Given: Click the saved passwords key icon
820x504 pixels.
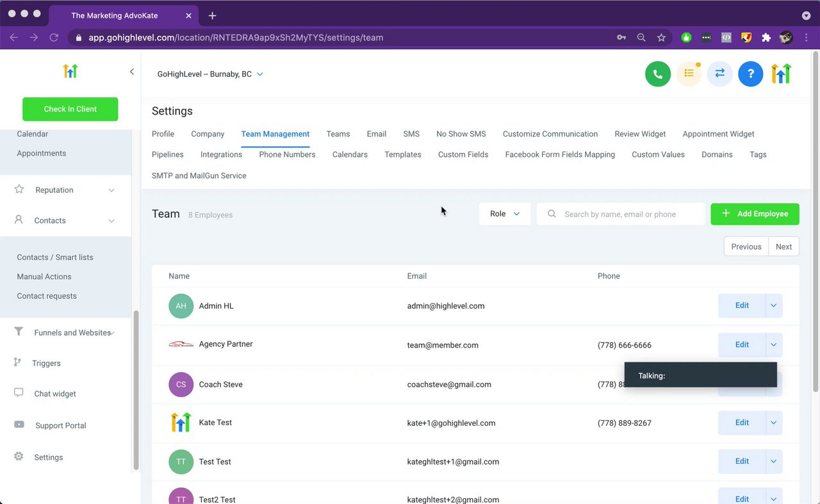Looking at the screenshot, I should (x=621, y=38).
